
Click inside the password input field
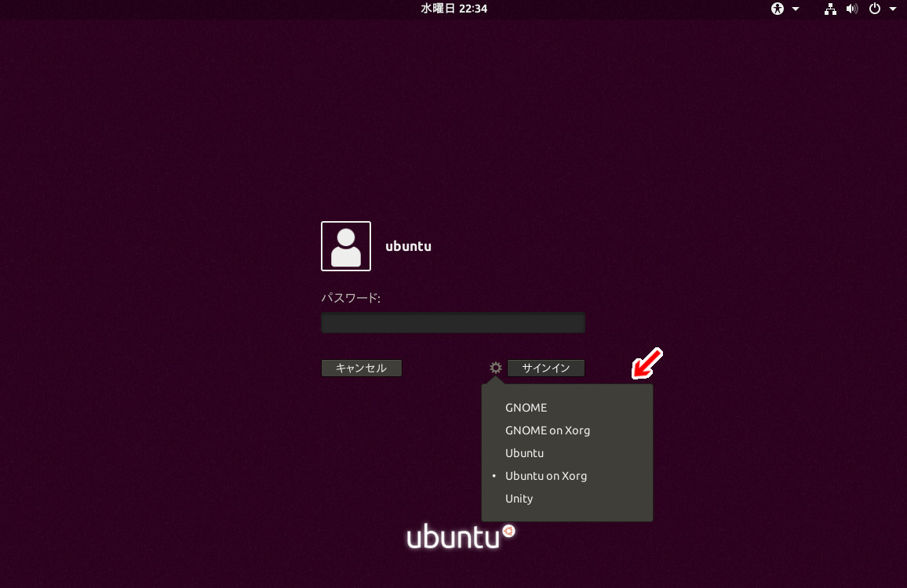click(453, 322)
